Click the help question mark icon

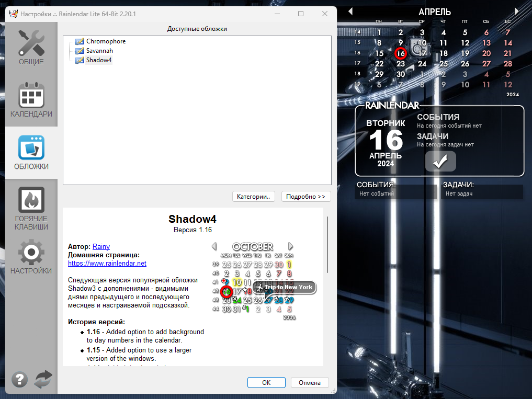pos(20,379)
